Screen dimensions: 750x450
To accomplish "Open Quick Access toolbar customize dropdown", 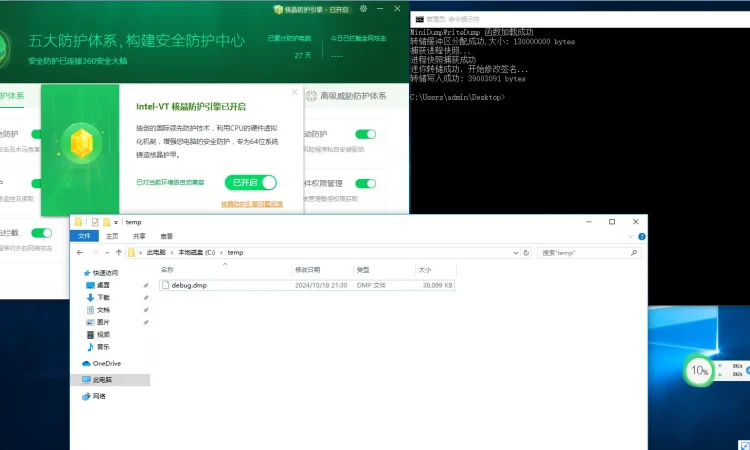I will click(116, 222).
